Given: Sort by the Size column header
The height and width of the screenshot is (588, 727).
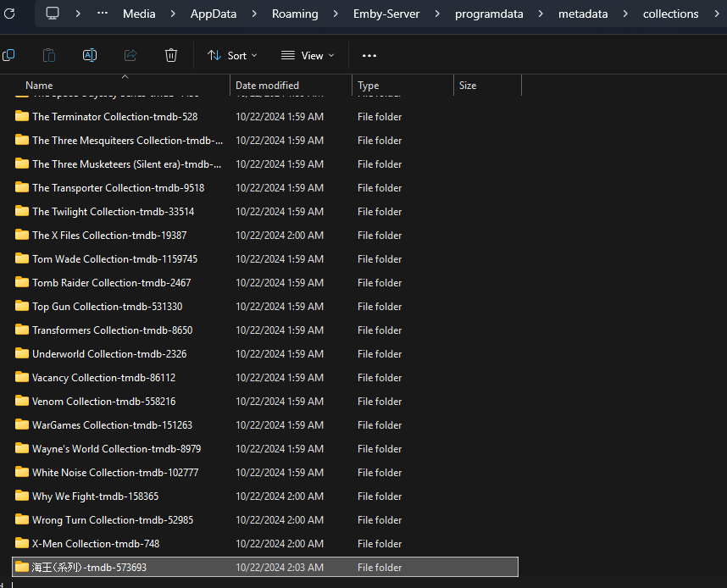Looking at the screenshot, I should pos(468,86).
